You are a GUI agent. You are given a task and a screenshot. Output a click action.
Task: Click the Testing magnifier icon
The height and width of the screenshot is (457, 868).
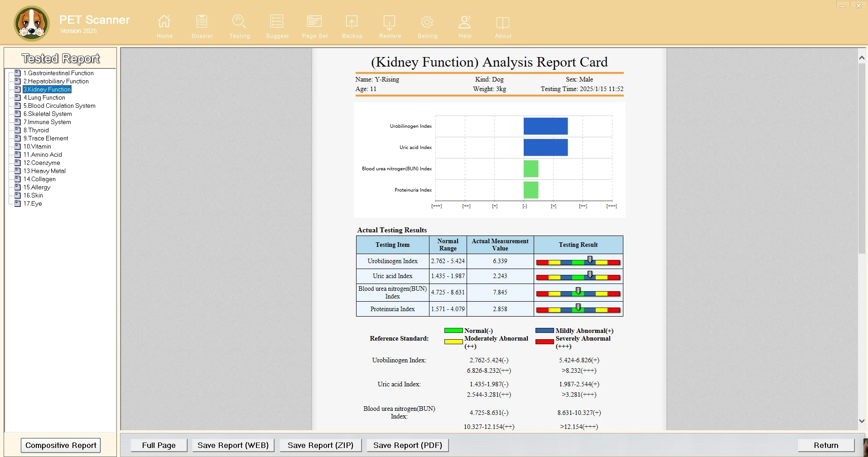[239, 22]
